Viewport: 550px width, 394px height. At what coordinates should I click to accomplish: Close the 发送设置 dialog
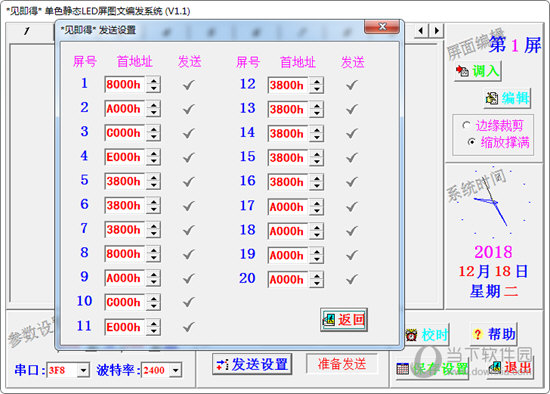[x=382, y=27]
